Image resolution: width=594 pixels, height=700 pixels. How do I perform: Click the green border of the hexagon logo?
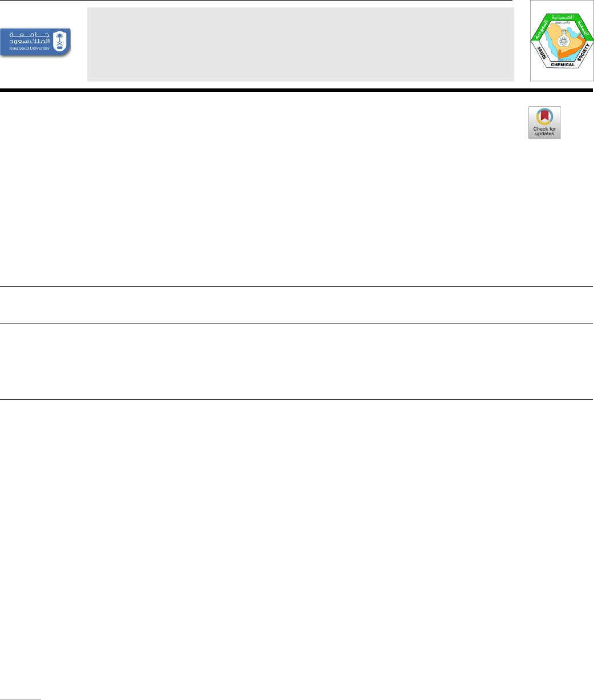563,17
